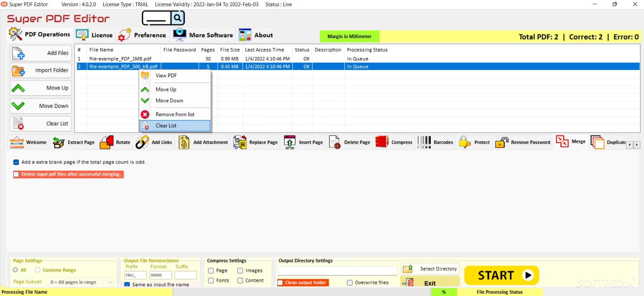Click File Password column header
Viewport: 644px width, 296px height.
(179, 50)
